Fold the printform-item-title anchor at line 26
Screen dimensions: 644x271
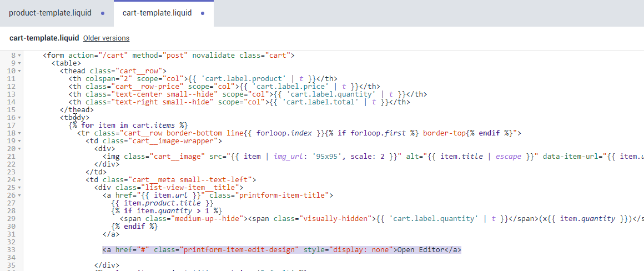point(20,195)
